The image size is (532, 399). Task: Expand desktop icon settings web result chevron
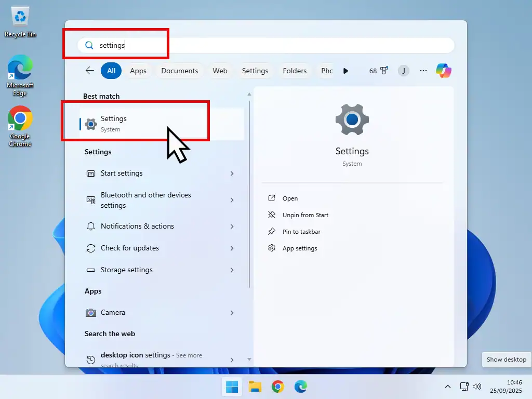(232, 360)
